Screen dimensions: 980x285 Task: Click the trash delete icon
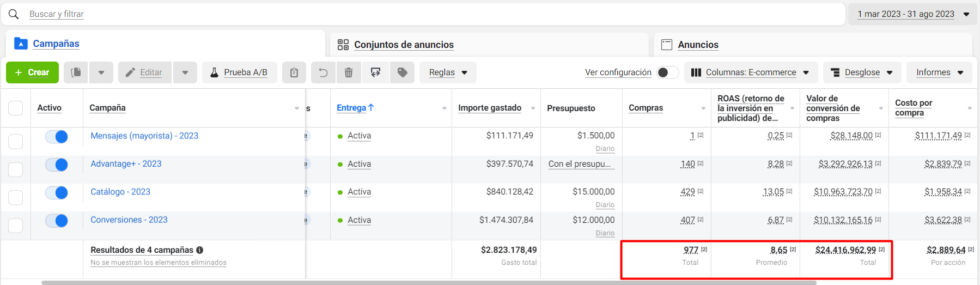[349, 72]
